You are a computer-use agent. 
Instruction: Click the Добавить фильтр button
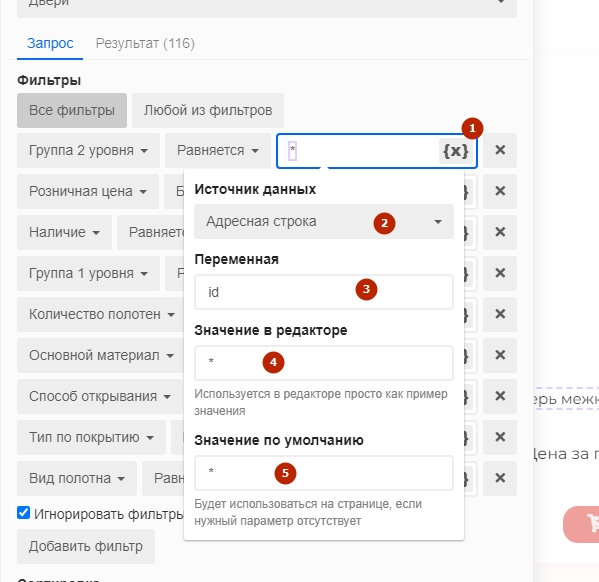click(86, 546)
